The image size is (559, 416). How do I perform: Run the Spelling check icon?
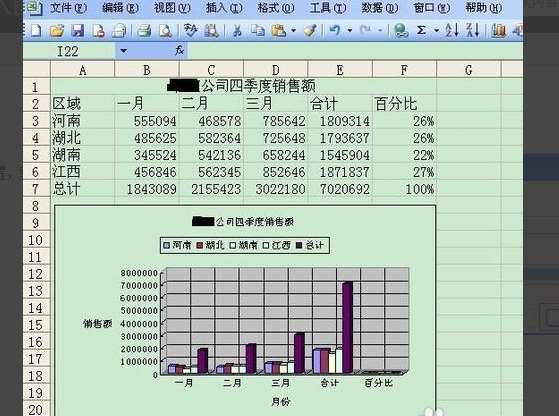coord(190,31)
